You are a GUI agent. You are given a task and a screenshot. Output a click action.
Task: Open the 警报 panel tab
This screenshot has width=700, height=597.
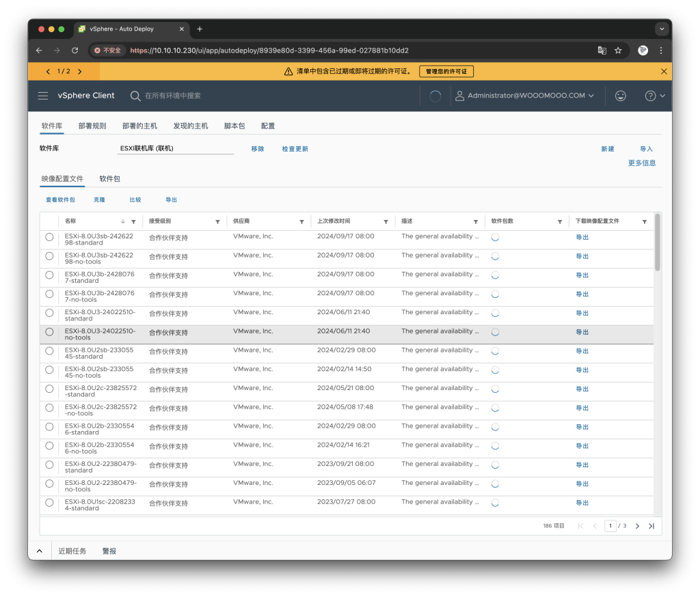[109, 551]
